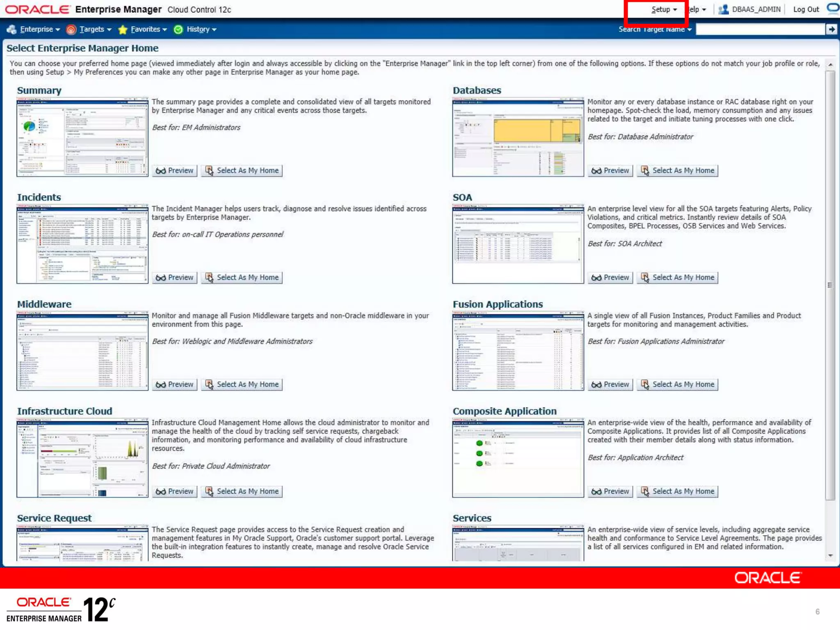840x630 pixels.
Task: Open the Enterprise menu
Action: pos(37,30)
